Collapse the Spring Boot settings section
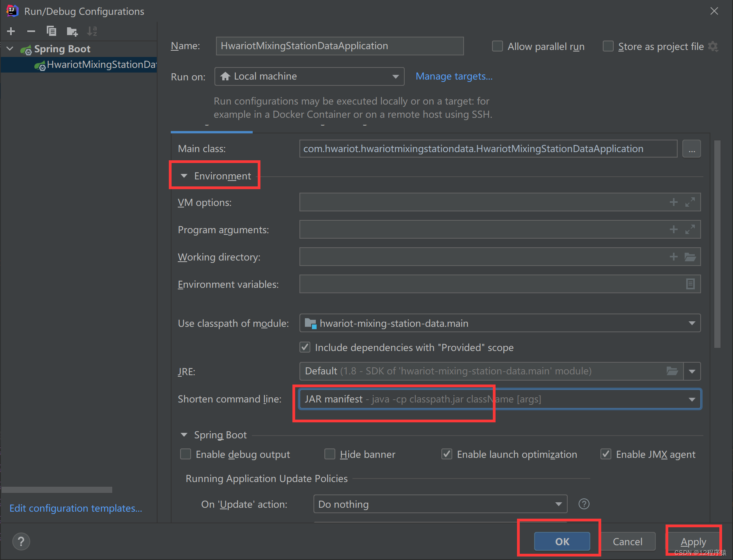733x560 pixels. pos(184,434)
